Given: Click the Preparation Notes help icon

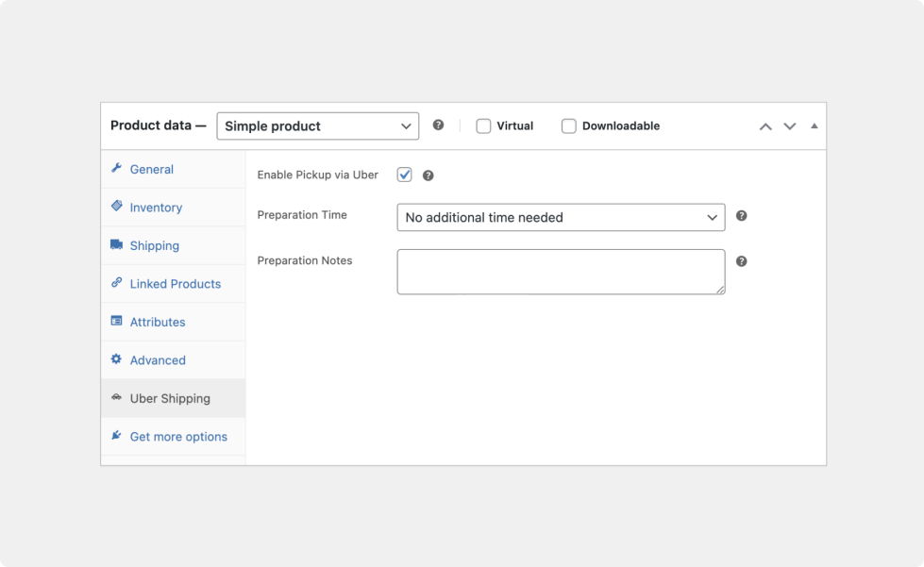Looking at the screenshot, I should click(x=741, y=261).
